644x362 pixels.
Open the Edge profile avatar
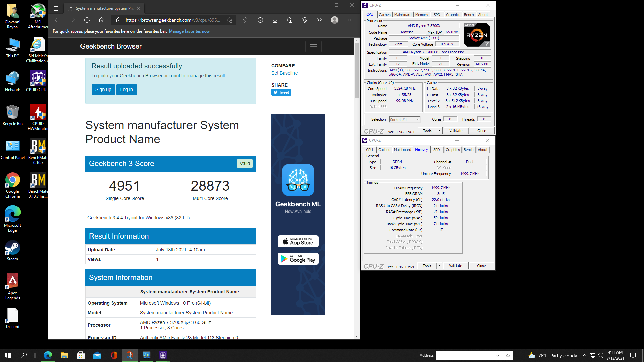(335, 20)
